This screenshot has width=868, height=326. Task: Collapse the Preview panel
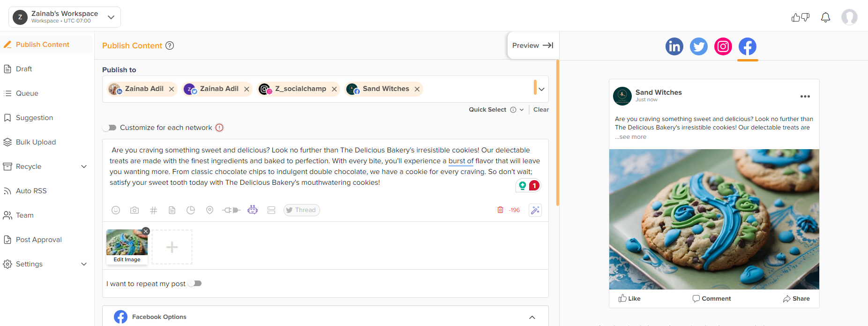click(x=532, y=45)
